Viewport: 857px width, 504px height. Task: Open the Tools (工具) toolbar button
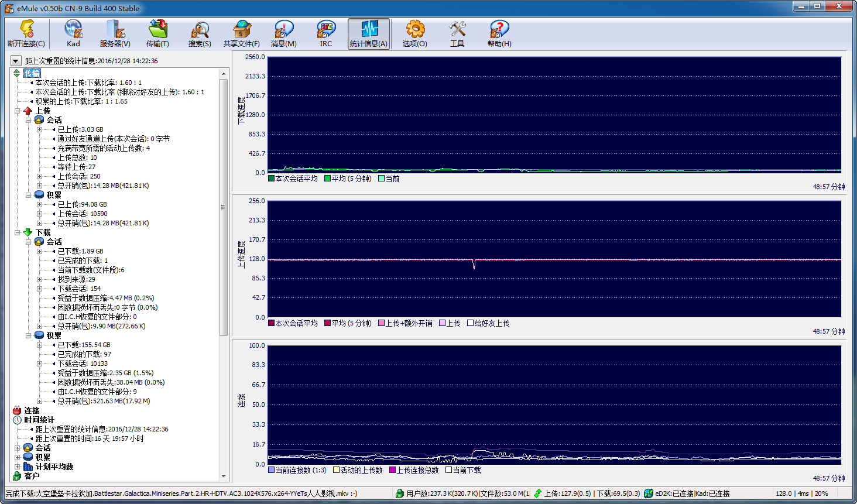457,33
